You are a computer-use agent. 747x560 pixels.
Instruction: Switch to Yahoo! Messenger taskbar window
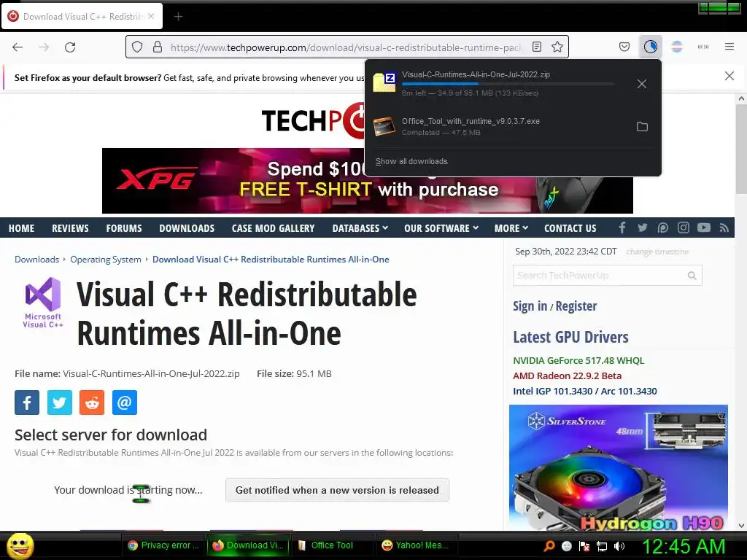pyautogui.click(x=416, y=545)
